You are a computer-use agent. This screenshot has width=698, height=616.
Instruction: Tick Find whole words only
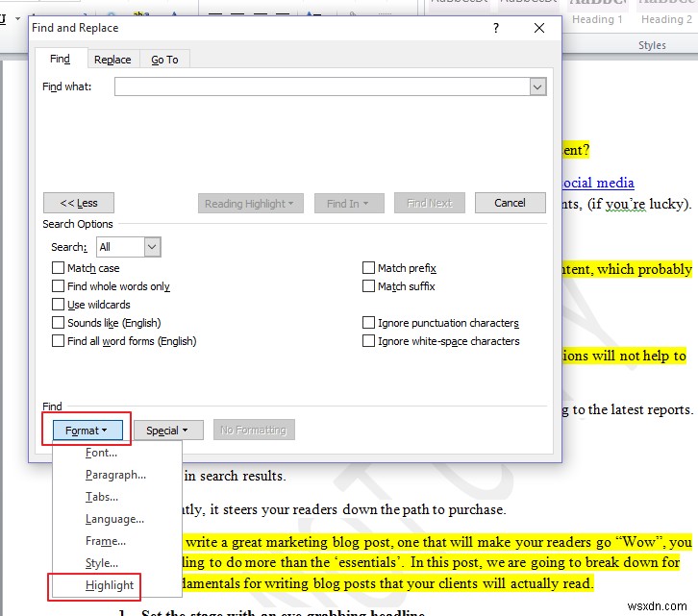58,286
